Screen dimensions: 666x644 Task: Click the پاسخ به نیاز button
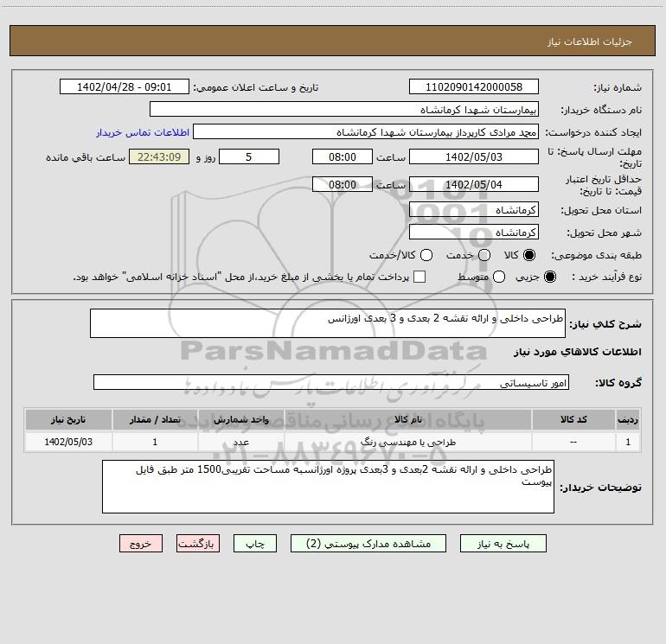click(503, 544)
